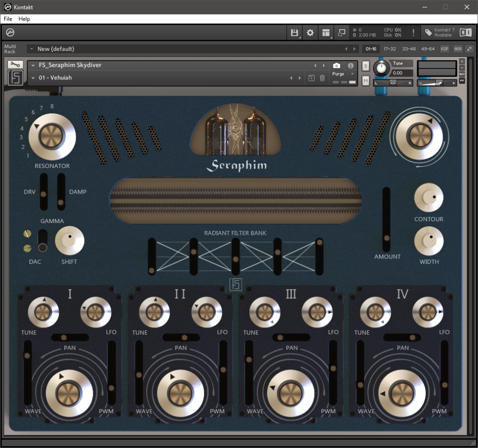Click the DAMP slider
Viewport: 478px width, 448px height.
pyautogui.click(x=61, y=192)
